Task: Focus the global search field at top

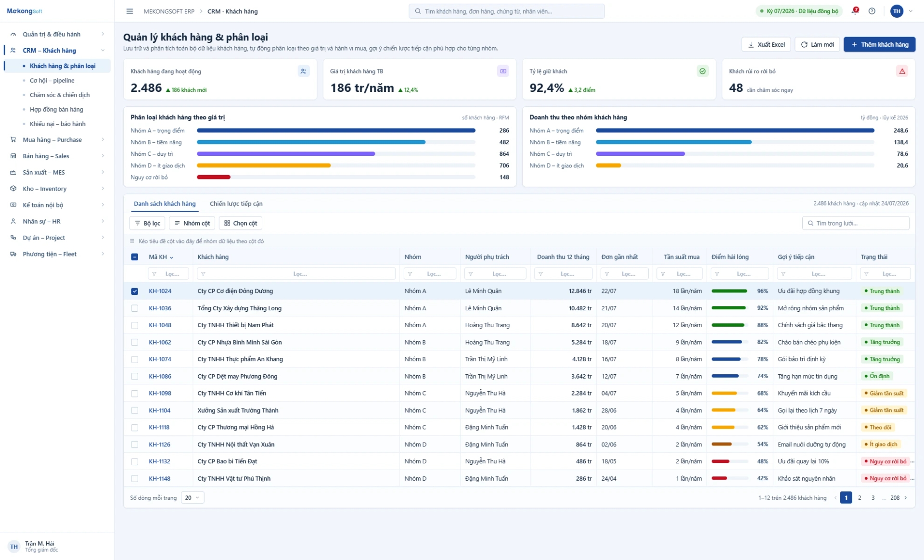Action: click(x=507, y=11)
